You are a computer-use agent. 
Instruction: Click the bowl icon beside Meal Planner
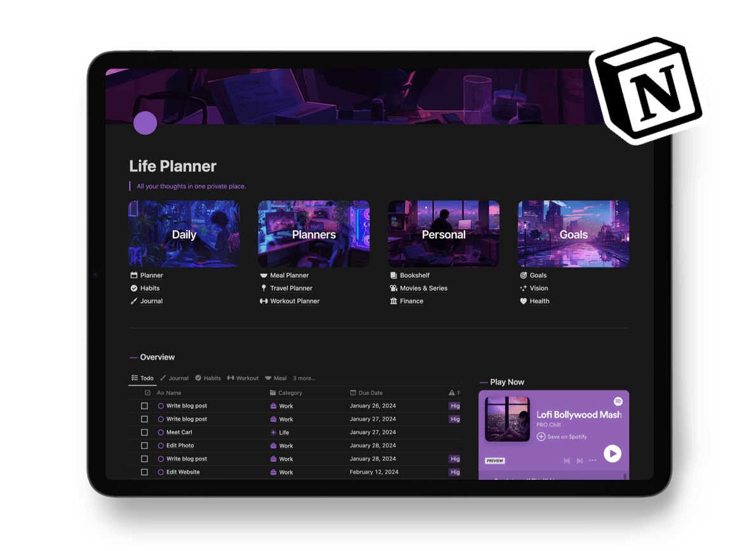[x=264, y=276]
